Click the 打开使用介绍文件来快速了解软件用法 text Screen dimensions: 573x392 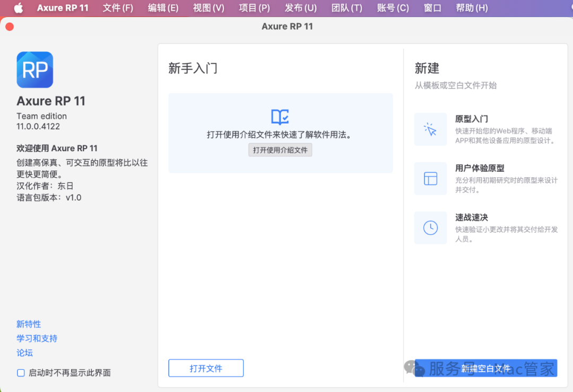(x=280, y=135)
